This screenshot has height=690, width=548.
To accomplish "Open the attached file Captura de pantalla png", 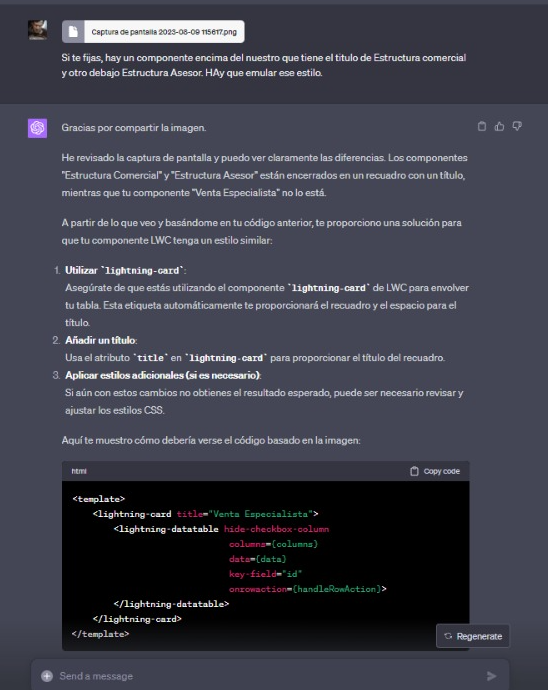I will tap(153, 32).
